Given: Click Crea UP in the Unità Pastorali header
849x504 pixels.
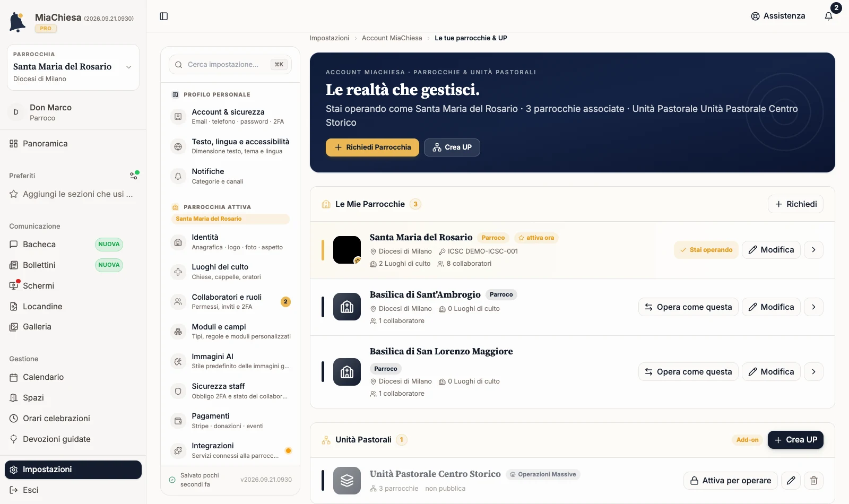Looking at the screenshot, I should point(795,440).
